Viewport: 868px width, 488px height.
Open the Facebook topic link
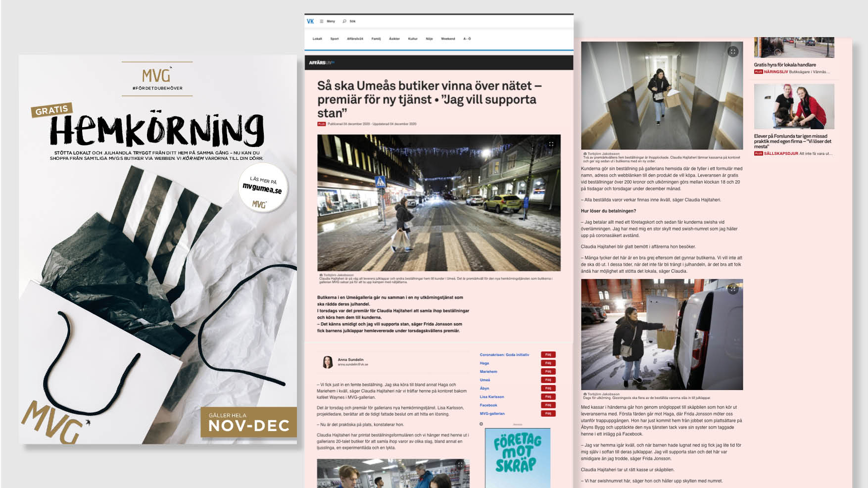[x=488, y=405]
